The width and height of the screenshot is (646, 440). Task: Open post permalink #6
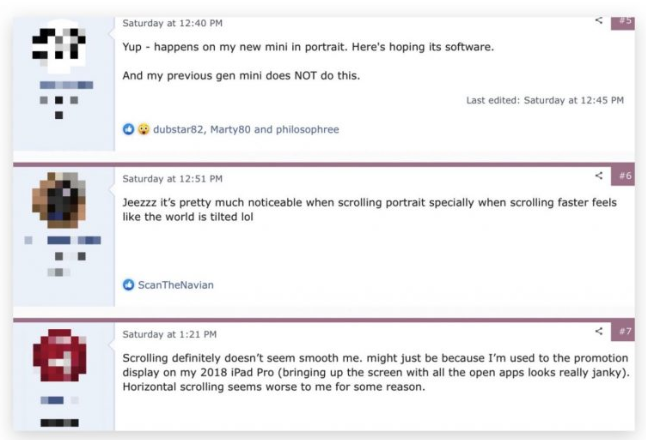[x=625, y=176]
